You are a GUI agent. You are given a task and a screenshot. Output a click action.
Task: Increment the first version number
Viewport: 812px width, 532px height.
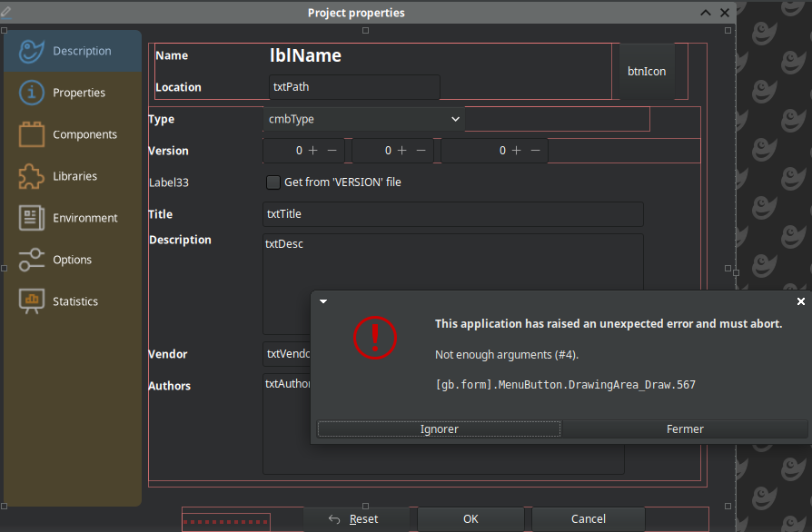coord(313,151)
